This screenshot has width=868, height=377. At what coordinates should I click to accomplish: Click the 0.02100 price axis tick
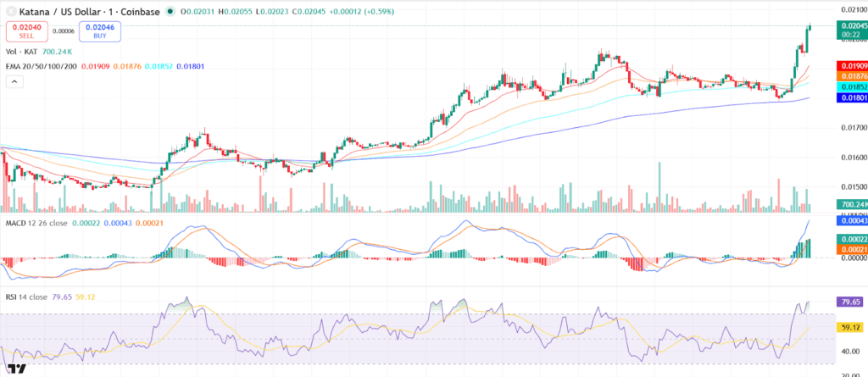click(853, 9)
